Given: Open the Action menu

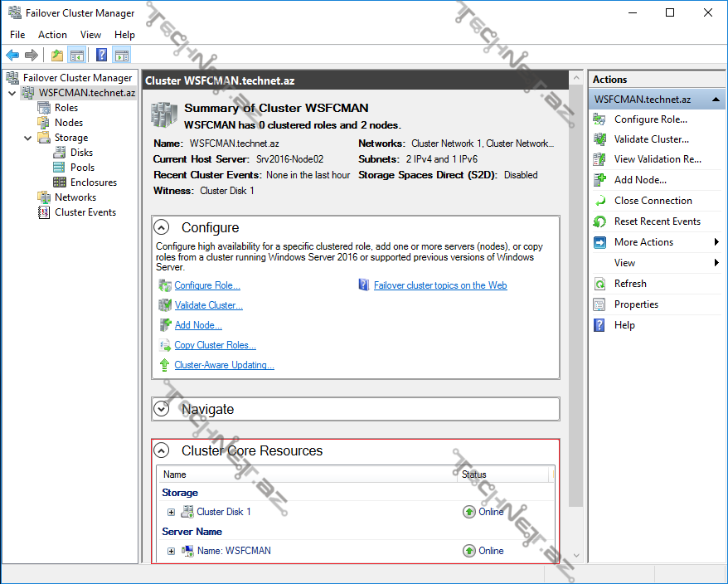Looking at the screenshot, I should pyautogui.click(x=52, y=34).
